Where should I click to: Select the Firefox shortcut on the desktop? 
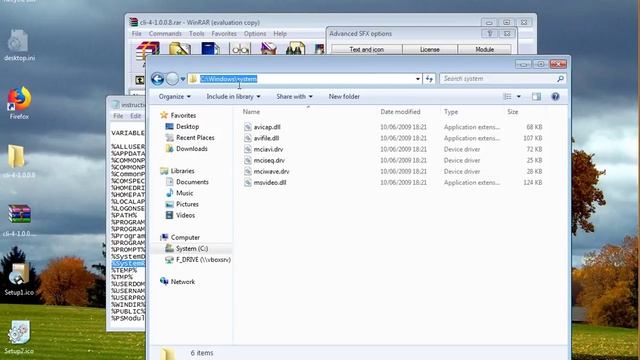[x=19, y=103]
